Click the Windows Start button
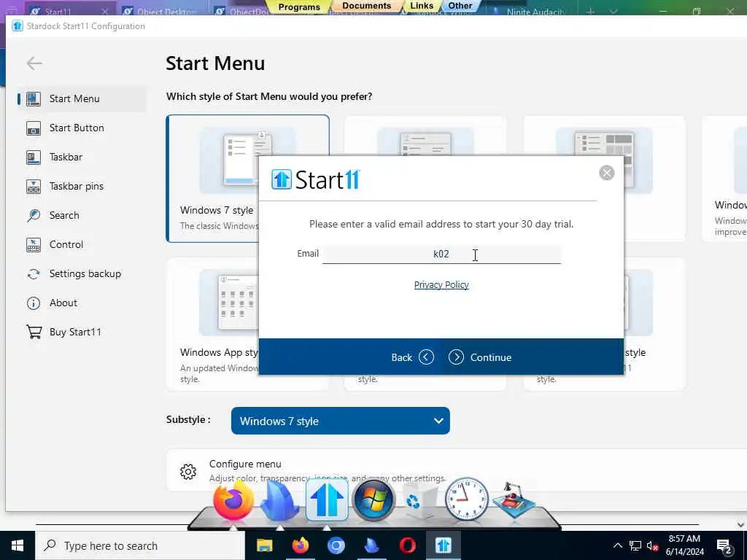Screen dimensions: 747x560 tap(18, 545)
